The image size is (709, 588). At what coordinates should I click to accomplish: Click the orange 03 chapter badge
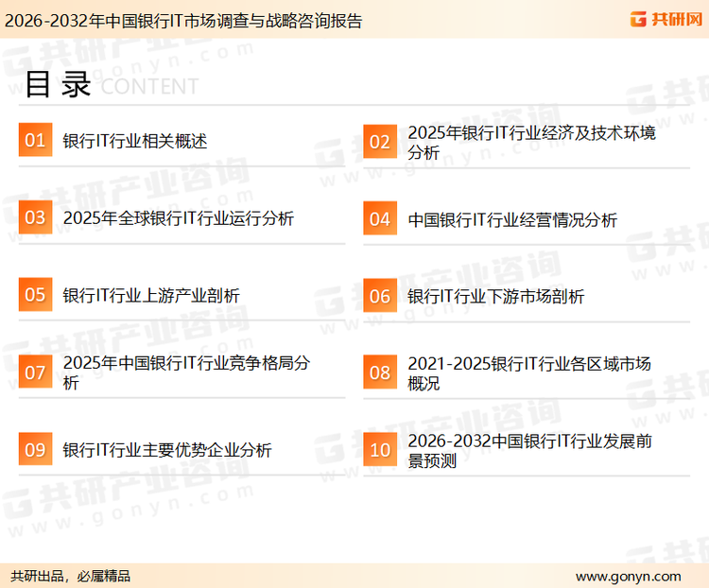[35, 217]
